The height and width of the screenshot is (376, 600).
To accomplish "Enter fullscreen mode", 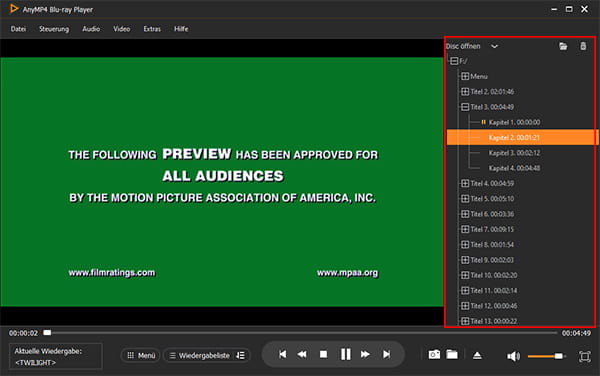I will pyautogui.click(x=584, y=356).
